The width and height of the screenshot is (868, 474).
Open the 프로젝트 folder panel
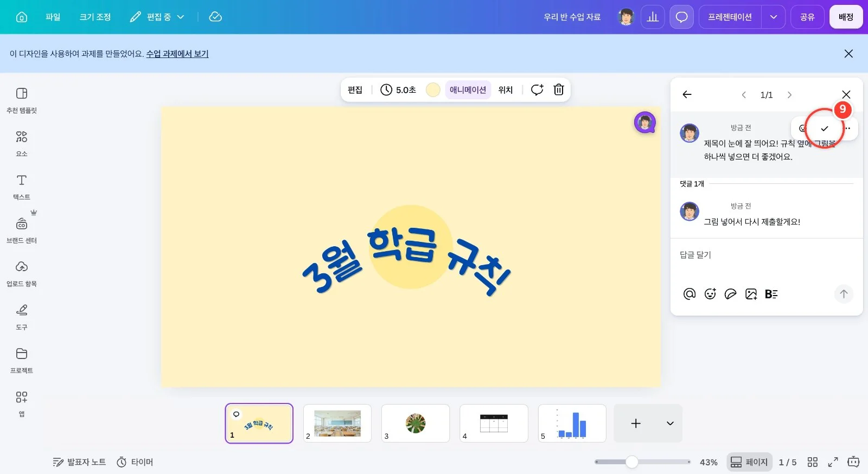coord(22,361)
